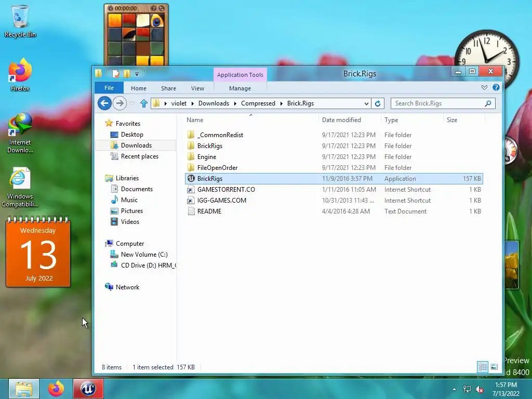532x399 pixels.
Task: Open the File menu tab
Action: click(x=109, y=88)
